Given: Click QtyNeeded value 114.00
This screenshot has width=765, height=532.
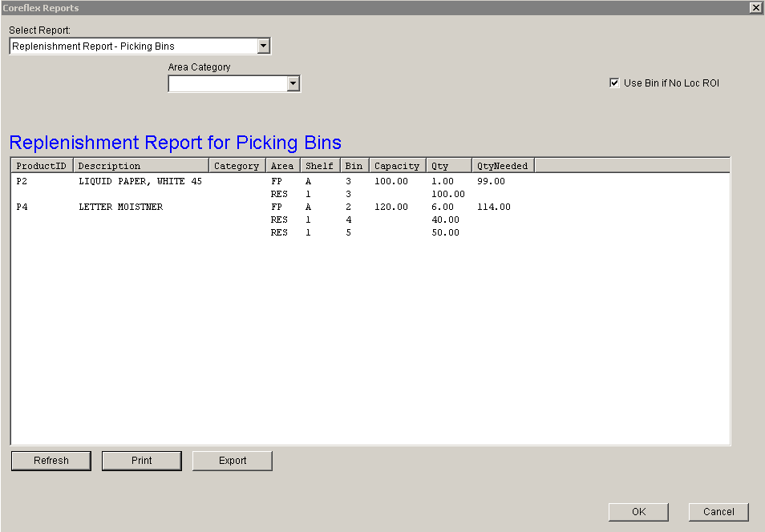Looking at the screenshot, I should pyautogui.click(x=494, y=208).
